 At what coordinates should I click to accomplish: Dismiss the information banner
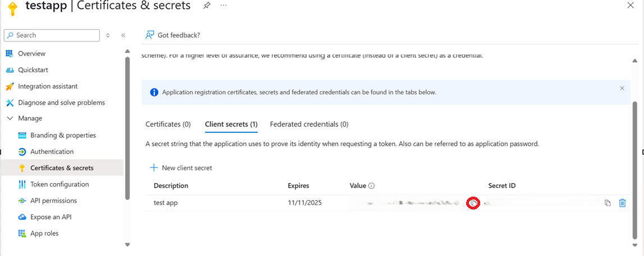pyautogui.click(x=622, y=89)
